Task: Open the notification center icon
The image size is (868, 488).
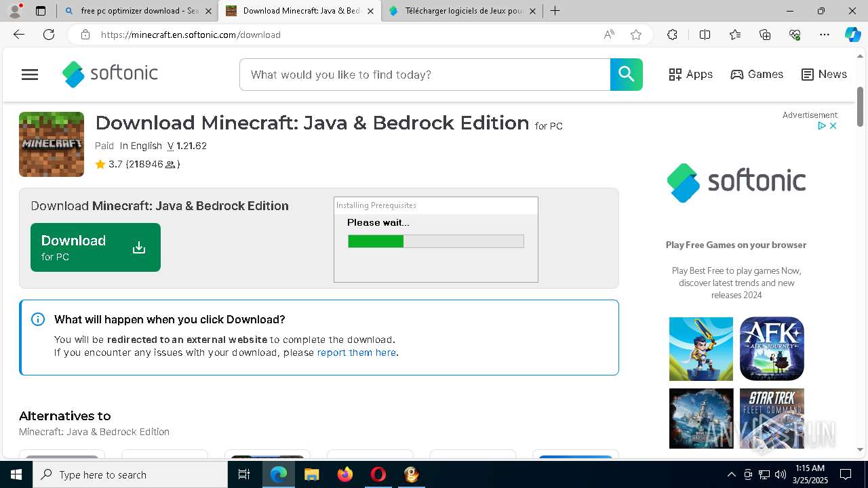Action: tap(846, 474)
